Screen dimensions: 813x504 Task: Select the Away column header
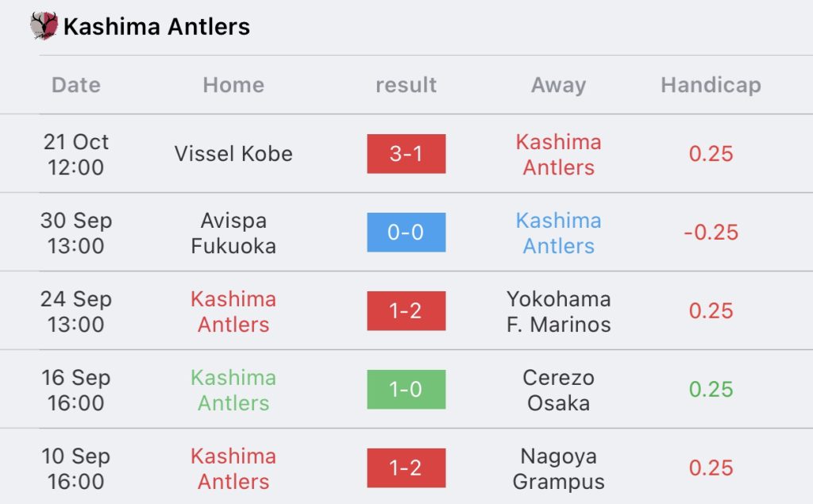click(x=558, y=85)
